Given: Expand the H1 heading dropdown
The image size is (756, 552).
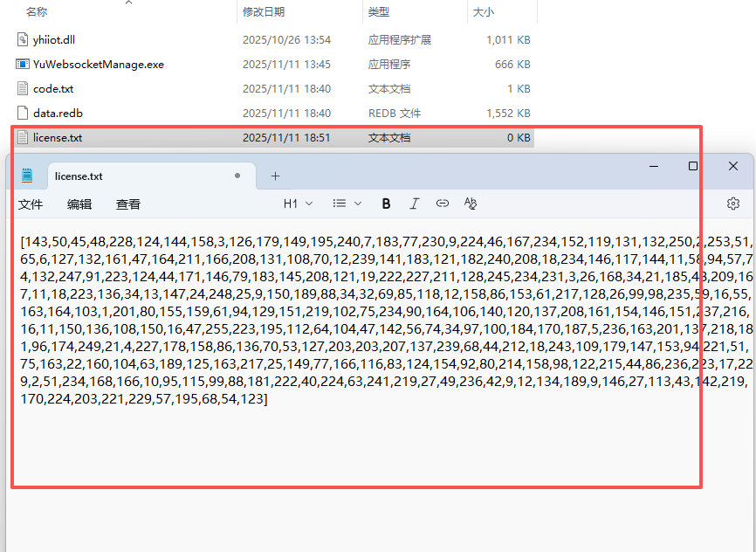Looking at the screenshot, I should (298, 204).
